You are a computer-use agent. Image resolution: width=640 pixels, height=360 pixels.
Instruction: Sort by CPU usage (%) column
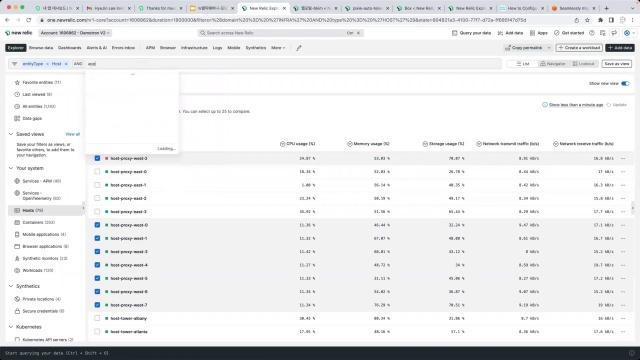click(298, 144)
